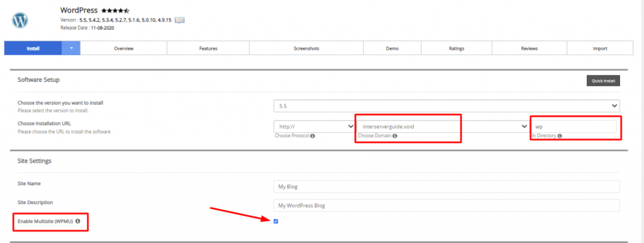Go to the Ratings tab
644x243 pixels.
(457, 48)
